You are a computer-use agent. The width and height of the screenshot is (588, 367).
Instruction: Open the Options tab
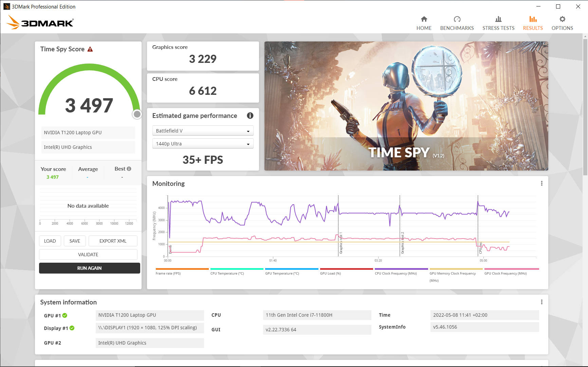(x=562, y=23)
